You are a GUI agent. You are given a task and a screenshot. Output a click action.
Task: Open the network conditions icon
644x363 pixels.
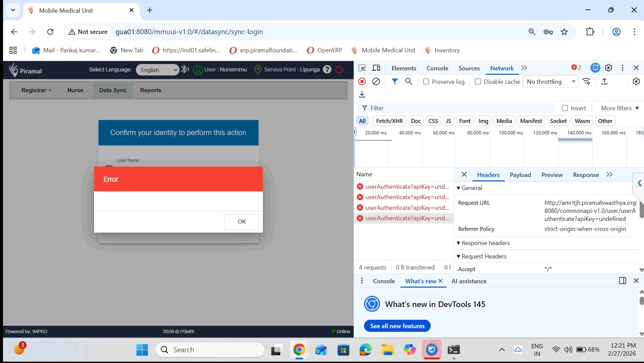[x=586, y=81]
